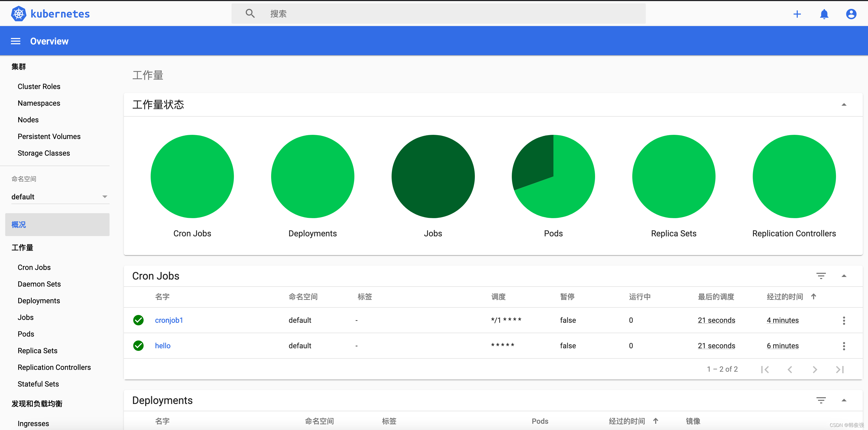868x430 pixels.
Task: Open the notifications bell
Action: pyautogui.click(x=824, y=14)
